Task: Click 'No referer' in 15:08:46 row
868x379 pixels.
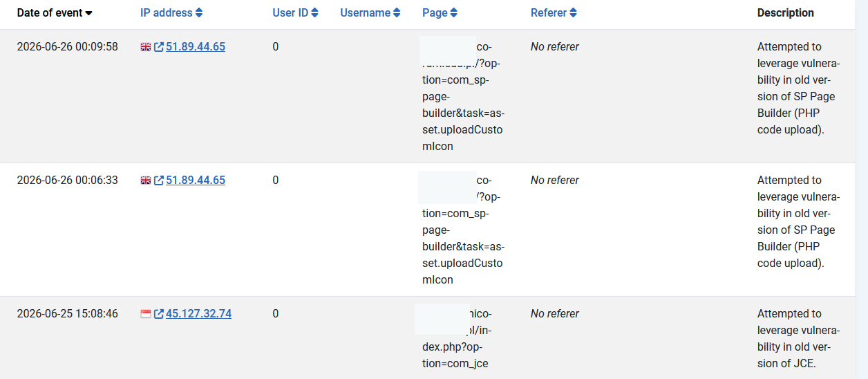Action: pos(555,313)
